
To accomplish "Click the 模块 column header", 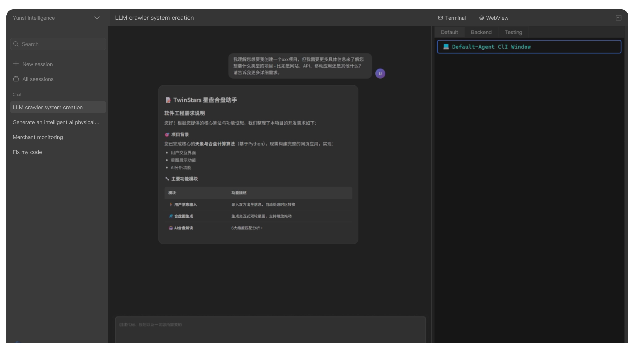I will [172, 193].
